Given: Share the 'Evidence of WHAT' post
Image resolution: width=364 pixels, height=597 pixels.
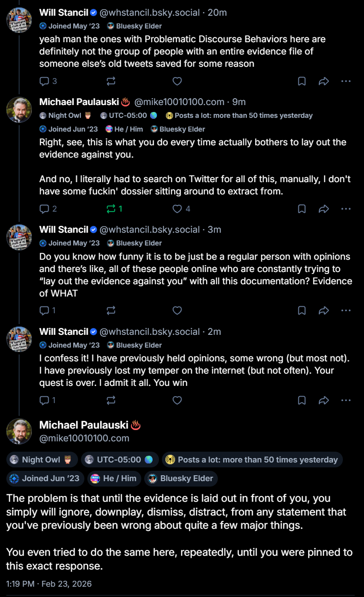Looking at the screenshot, I should pos(324,310).
